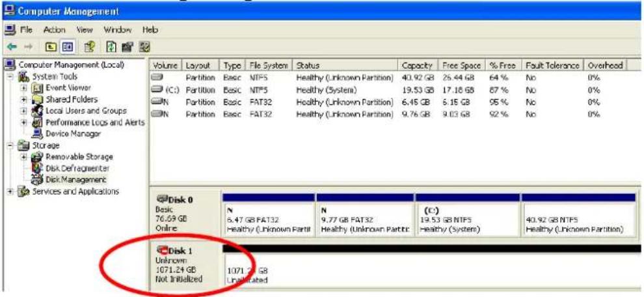Screen dimensions: 644x297
Task: Sort by the Layout column header
Action: (x=200, y=65)
